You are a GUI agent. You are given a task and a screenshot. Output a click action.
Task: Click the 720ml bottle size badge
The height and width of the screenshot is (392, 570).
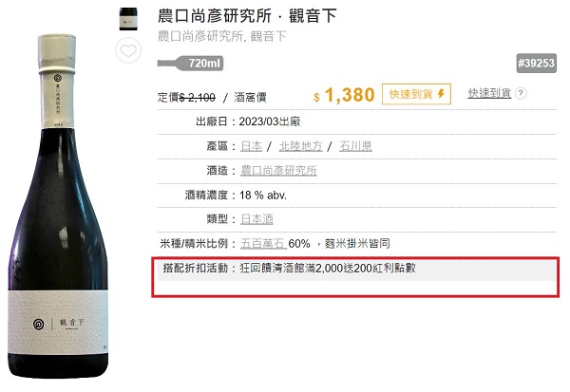pyautogui.click(x=191, y=64)
